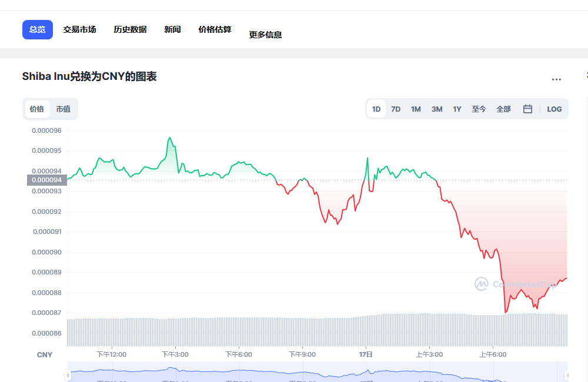Click the mini overview chart navigator
Screen dimensions: 588x382
(318, 372)
